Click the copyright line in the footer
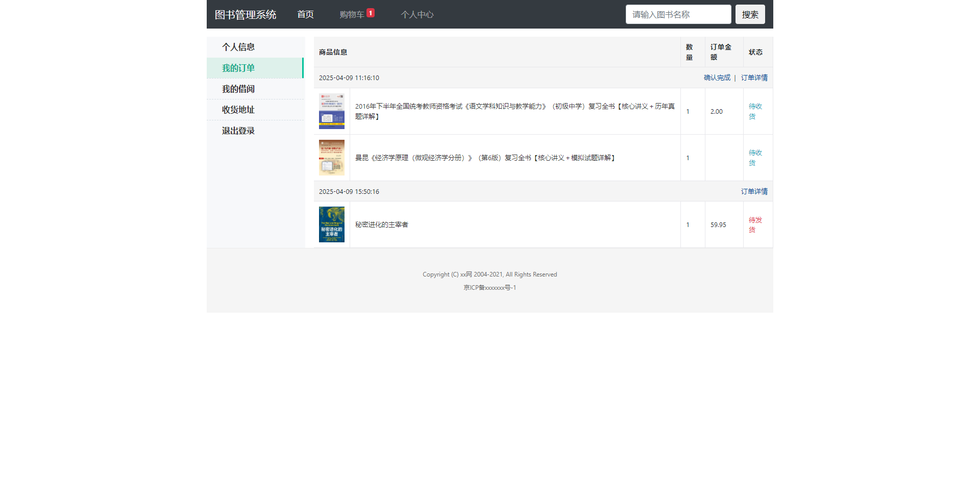Screen dimensions: 980x477 click(x=490, y=274)
